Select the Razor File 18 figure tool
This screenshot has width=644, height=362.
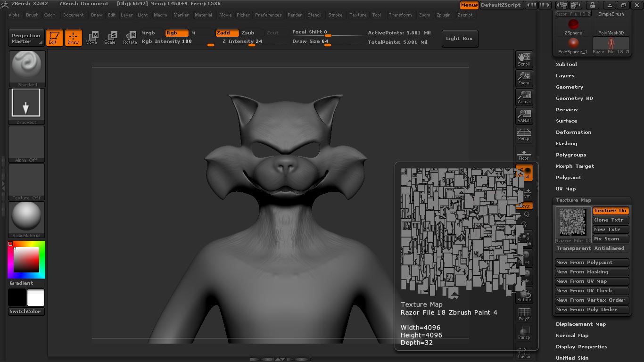(611, 46)
